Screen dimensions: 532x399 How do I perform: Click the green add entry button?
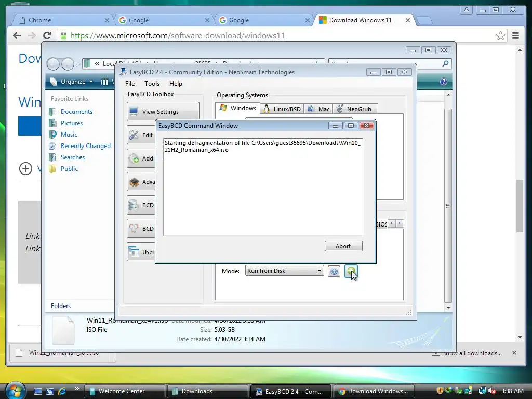(351, 271)
